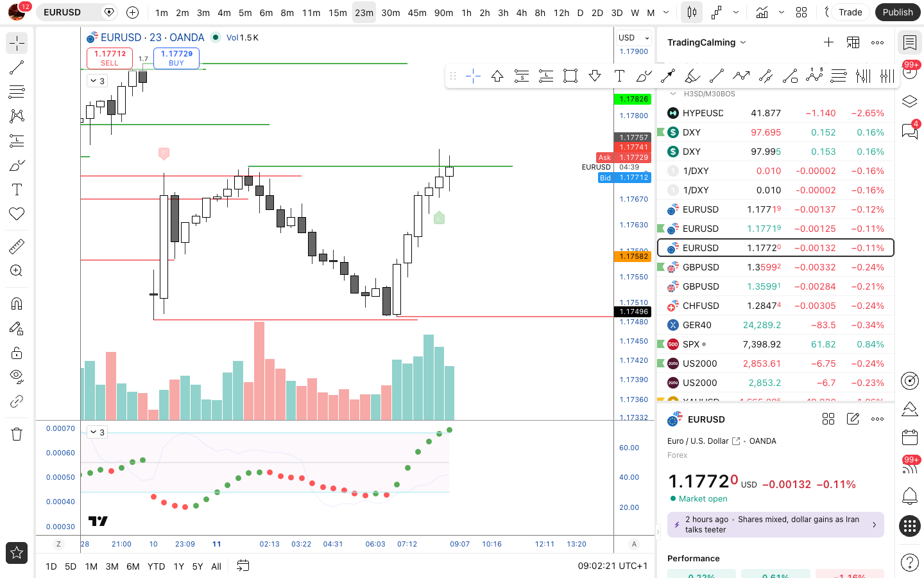Open the calendar icon in right rail
The width and height of the screenshot is (924, 578).
[909, 438]
